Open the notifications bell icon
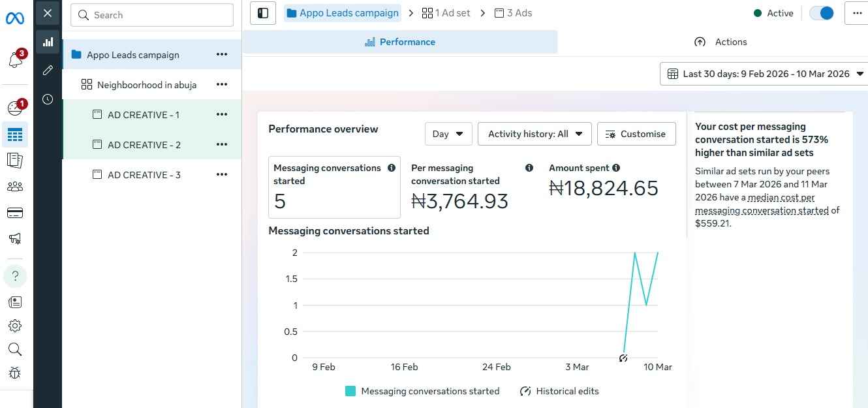 15,61
